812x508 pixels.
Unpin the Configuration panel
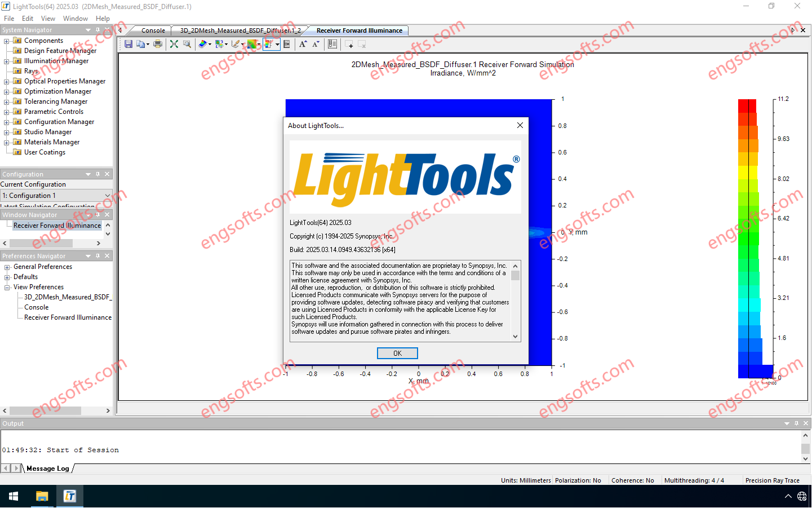click(99, 174)
